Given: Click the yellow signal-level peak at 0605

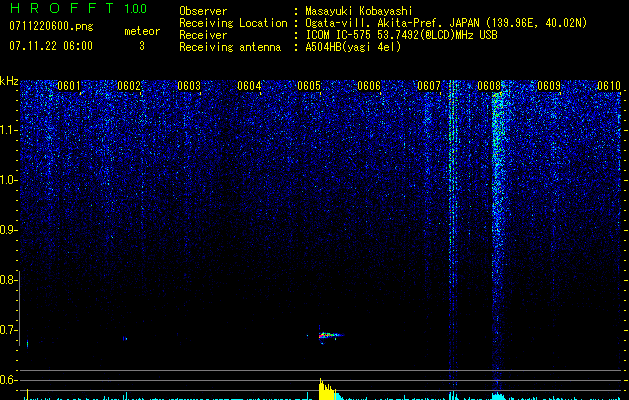Looking at the screenshot, I should point(327,390).
